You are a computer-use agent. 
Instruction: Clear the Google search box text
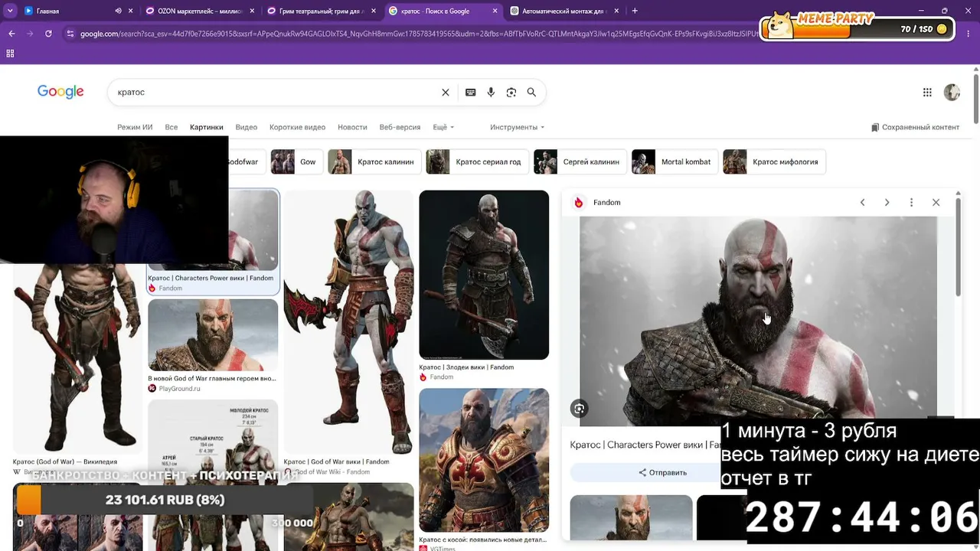pos(445,93)
